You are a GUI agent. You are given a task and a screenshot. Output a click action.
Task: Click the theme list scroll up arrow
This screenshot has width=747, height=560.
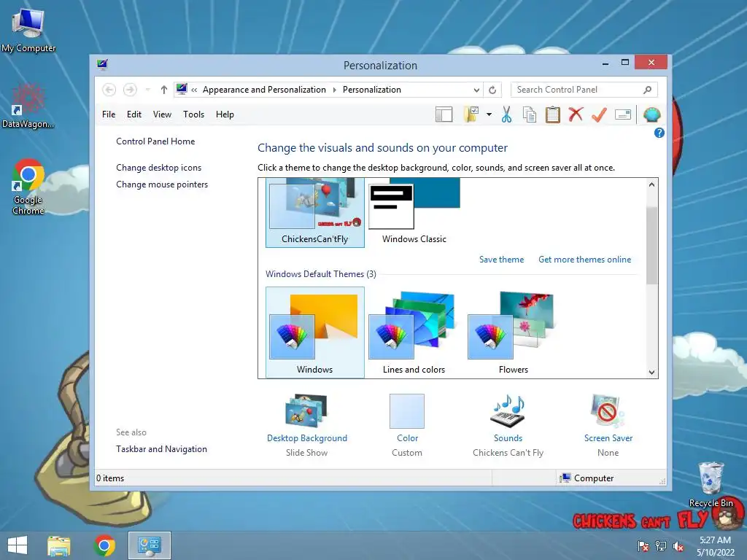pos(651,184)
